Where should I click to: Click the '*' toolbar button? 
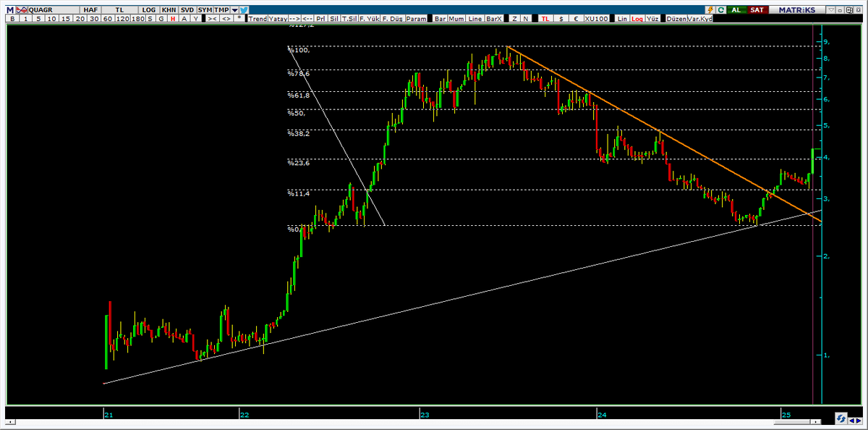pyautogui.click(x=239, y=19)
